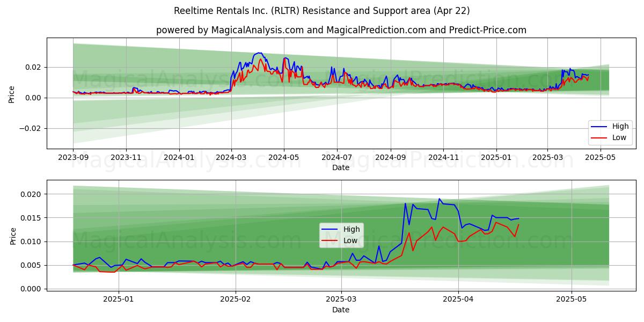Click 'High' in the upper chart legend
This screenshot has width=644, height=322.
(621, 126)
